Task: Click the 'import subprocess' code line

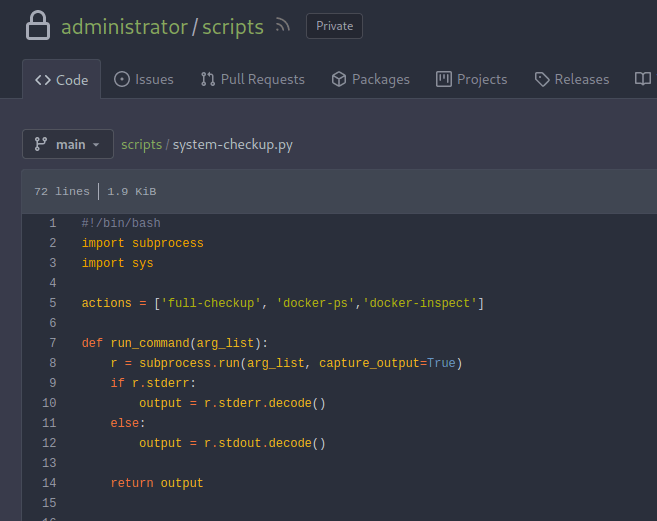Action: pos(142,243)
